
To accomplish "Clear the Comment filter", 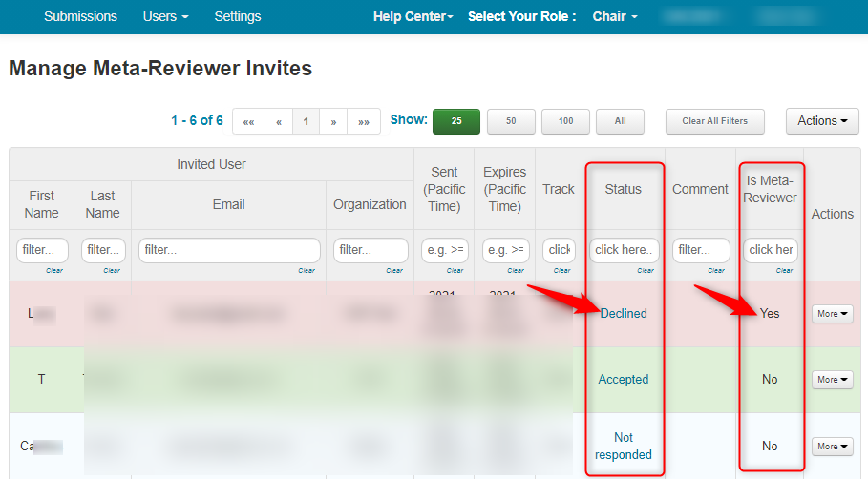I will point(716,270).
